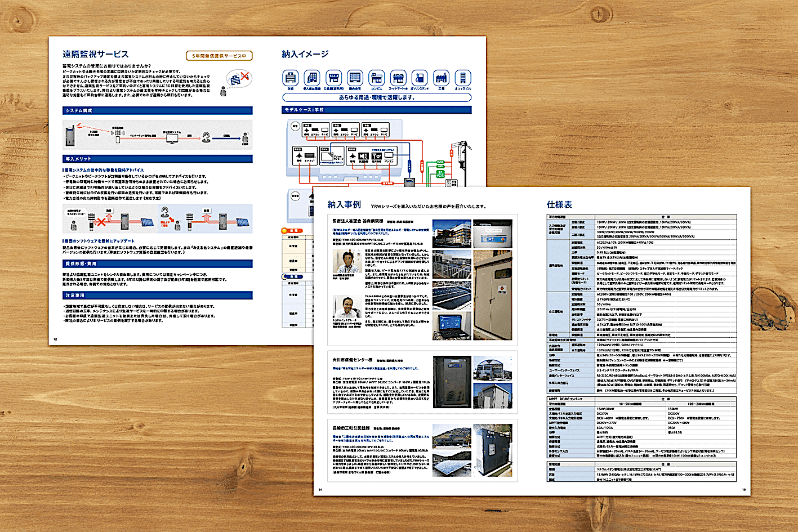This screenshot has width=798, height=532.
Task: Click the 仕様表 page title
Action: 559,205
